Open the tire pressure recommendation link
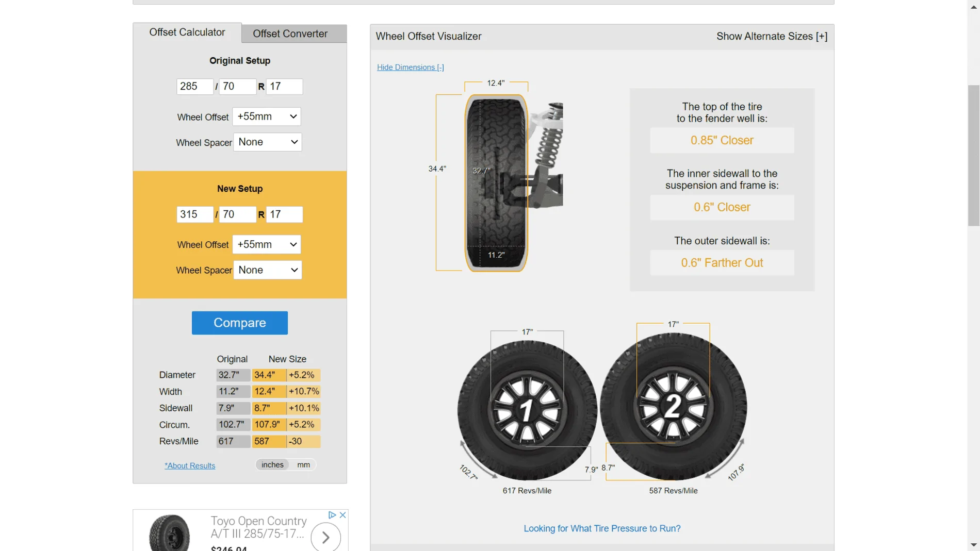Image resolution: width=980 pixels, height=551 pixels. click(x=602, y=528)
